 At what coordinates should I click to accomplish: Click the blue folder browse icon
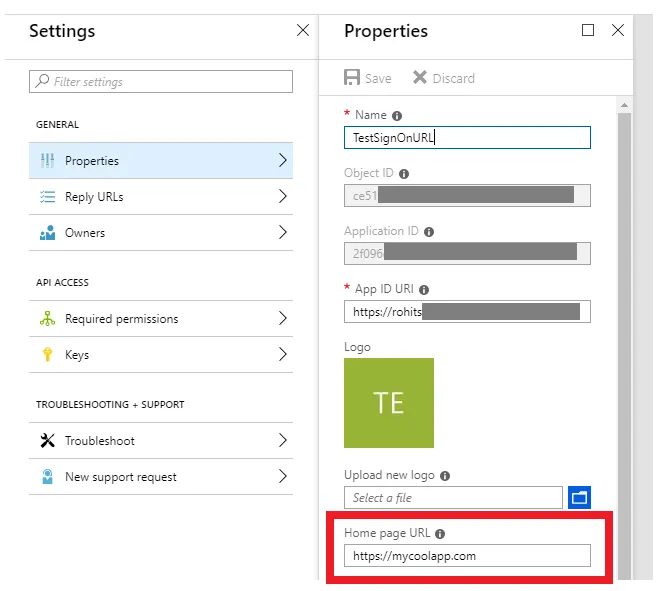click(579, 497)
